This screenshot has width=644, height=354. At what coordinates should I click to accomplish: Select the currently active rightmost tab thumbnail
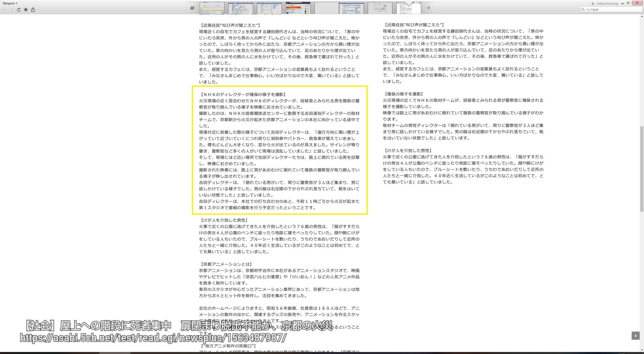pos(408,8)
